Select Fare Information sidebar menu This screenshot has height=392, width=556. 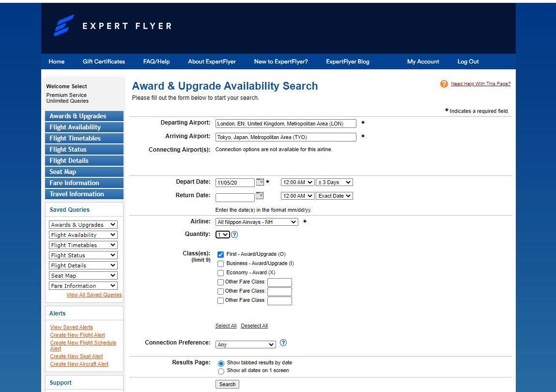[84, 183]
